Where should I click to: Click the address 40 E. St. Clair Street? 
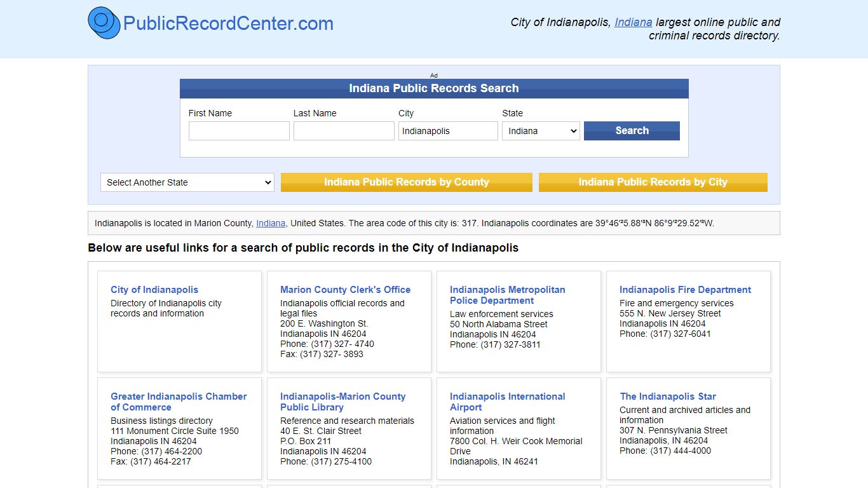tap(321, 431)
